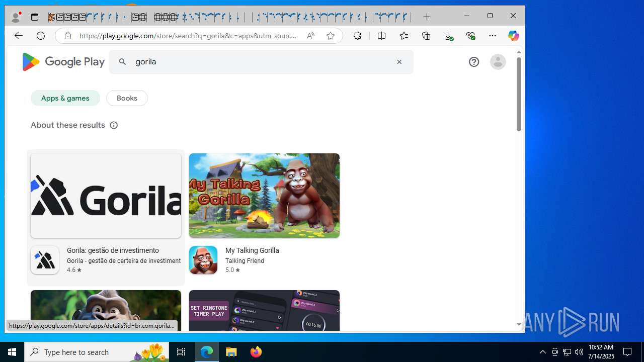The height and width of the screenshot is (362, 644).
Task: Open the Copilot sidebar icon
Action: (x=513, y=36)
